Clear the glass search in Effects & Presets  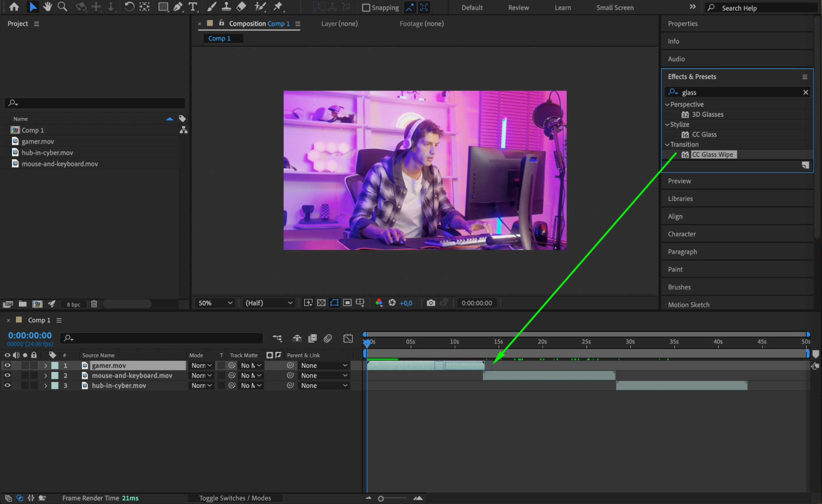tap(806, 92)
